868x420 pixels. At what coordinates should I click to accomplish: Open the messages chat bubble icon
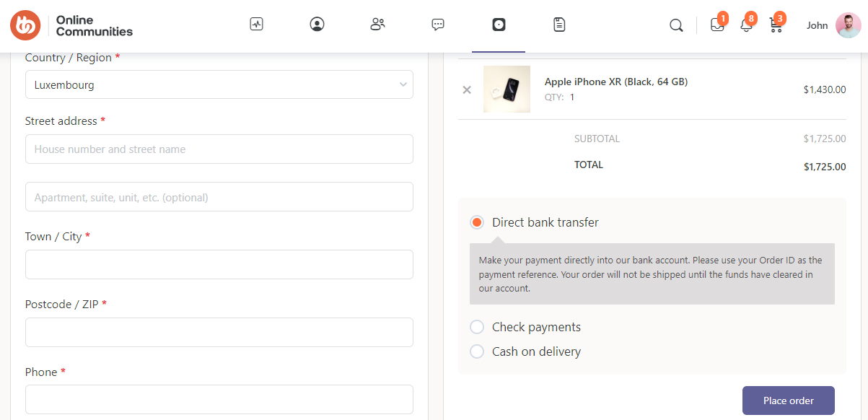tap(438, 24)
